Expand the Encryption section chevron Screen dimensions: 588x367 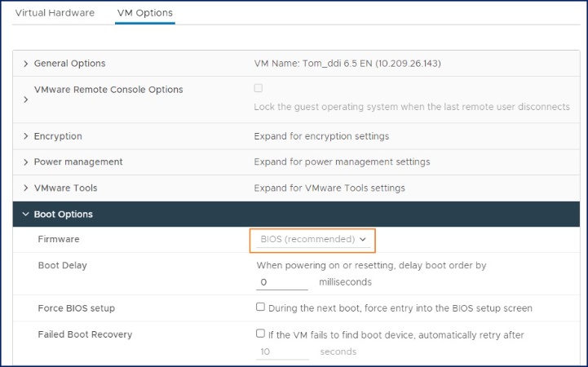tap(26, 136)
